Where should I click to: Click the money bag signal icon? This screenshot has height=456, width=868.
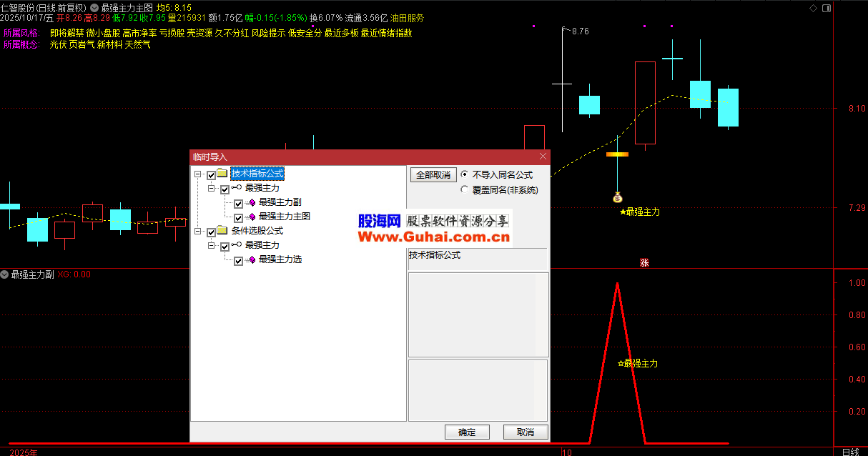[x=617, y=197]
